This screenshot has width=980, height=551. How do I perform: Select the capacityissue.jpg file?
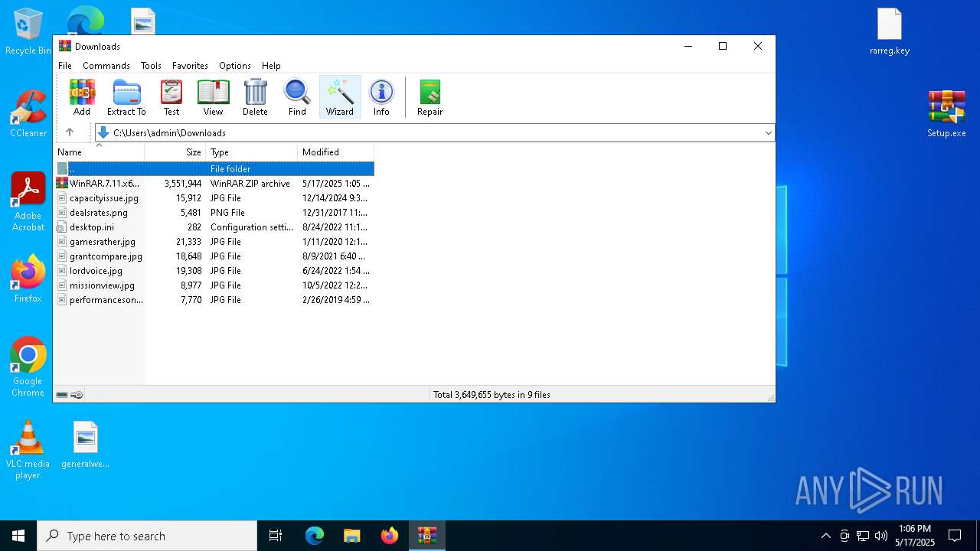(214, 198)
